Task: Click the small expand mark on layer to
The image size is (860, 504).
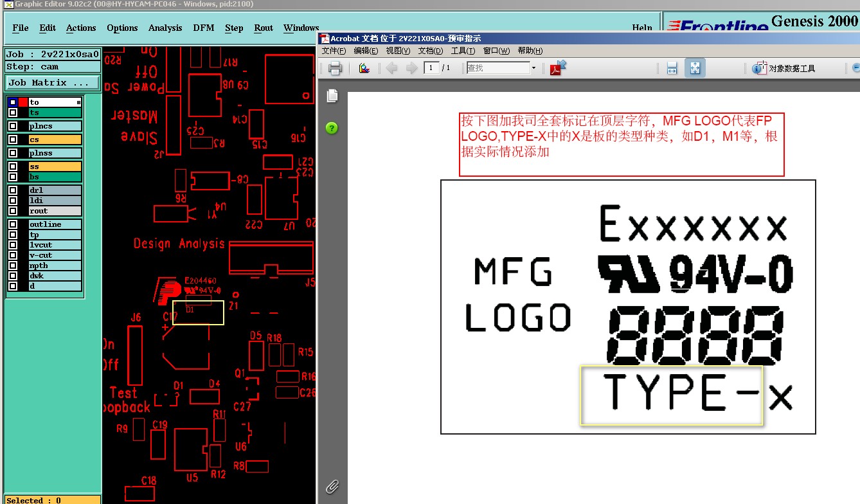Action: (x=78, y=102)
